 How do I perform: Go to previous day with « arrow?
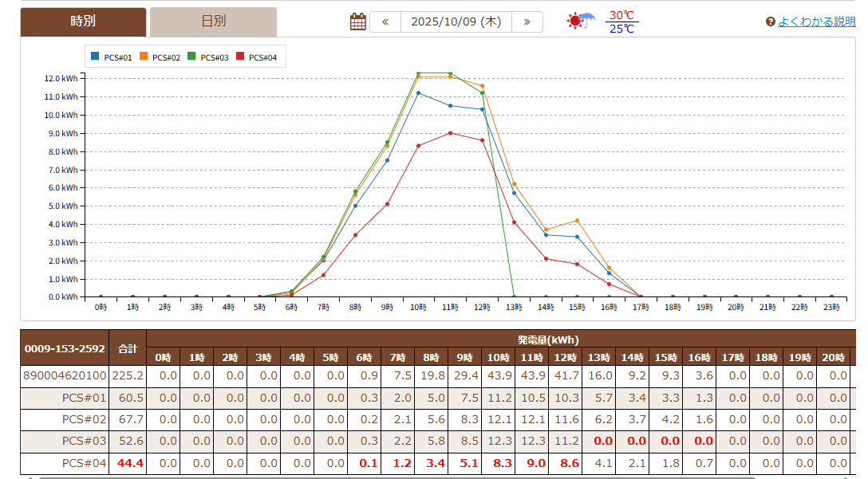pos(385,22)
